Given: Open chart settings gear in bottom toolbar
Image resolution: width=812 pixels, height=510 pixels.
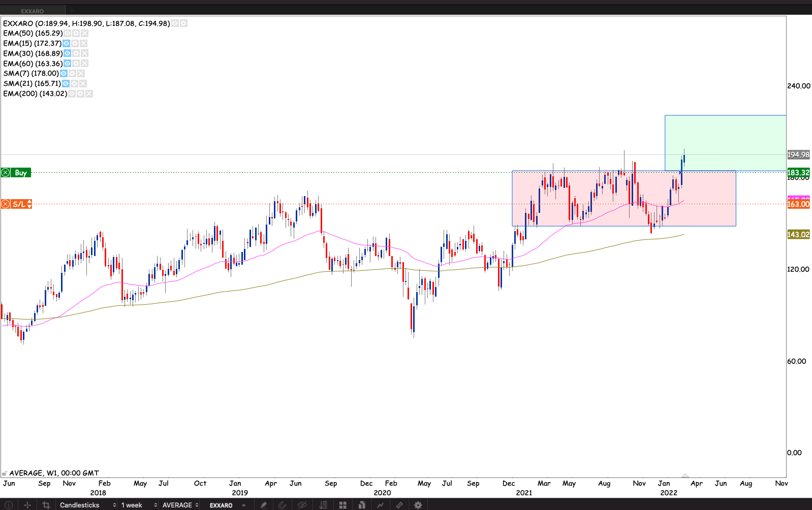Looking at the screenshot, I should [x=418, y=505].
